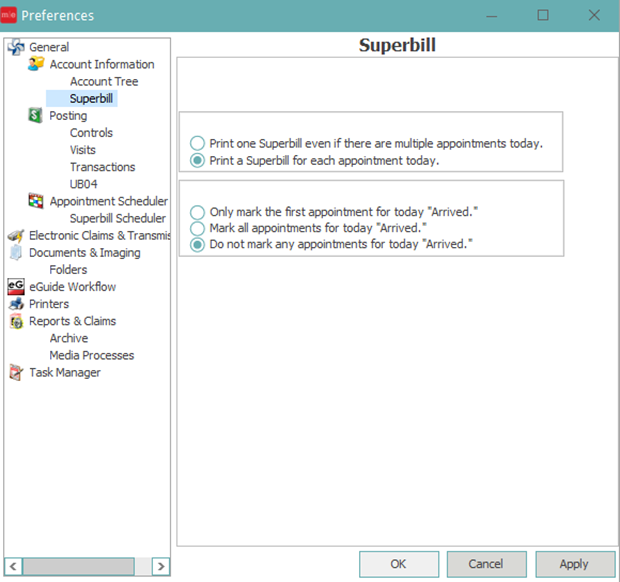The image size is (620, 582).
Task: Click the Account Information people icon
Action: point(36,64)
